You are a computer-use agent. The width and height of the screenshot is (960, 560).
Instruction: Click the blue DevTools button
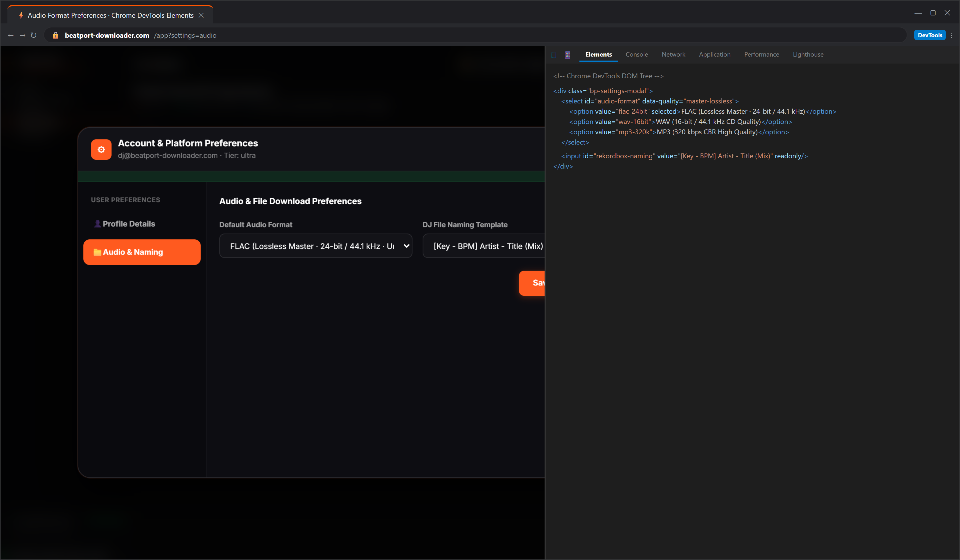coord(929,35)
